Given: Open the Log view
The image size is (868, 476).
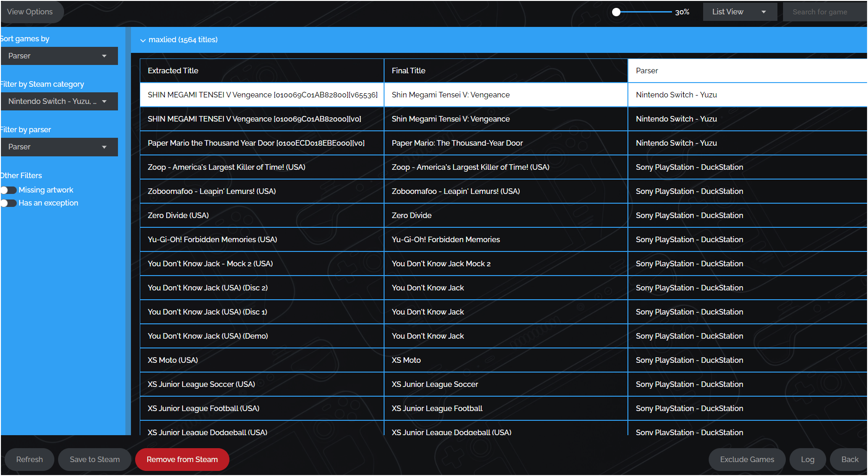Looking at the screenshot, I should tap(808, 459).
